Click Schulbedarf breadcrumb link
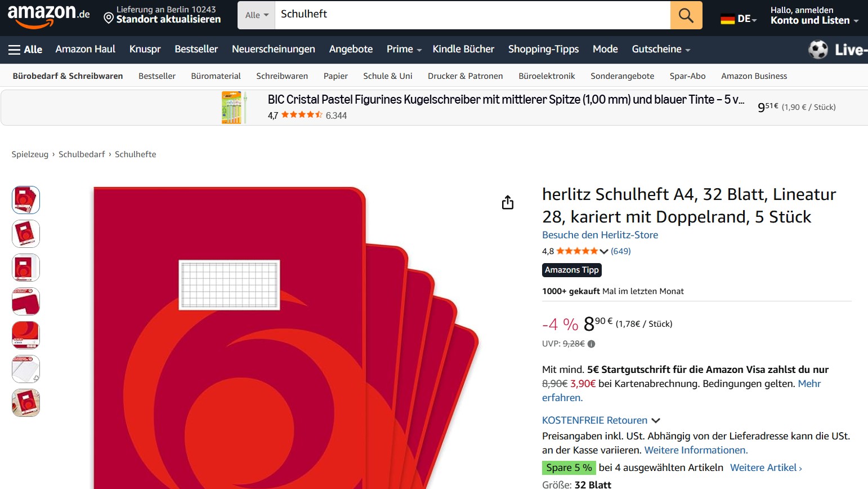868x489 pixels. [82, 154]
